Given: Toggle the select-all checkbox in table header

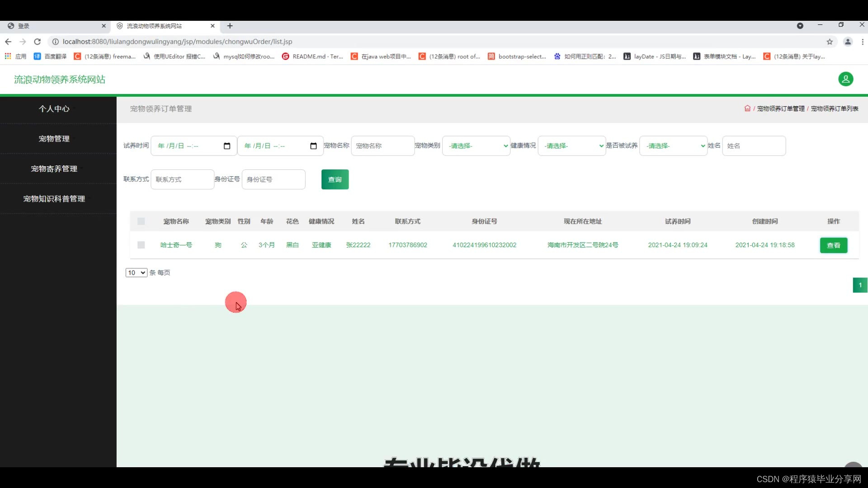Looking at the screenshot, I should 141,221.
